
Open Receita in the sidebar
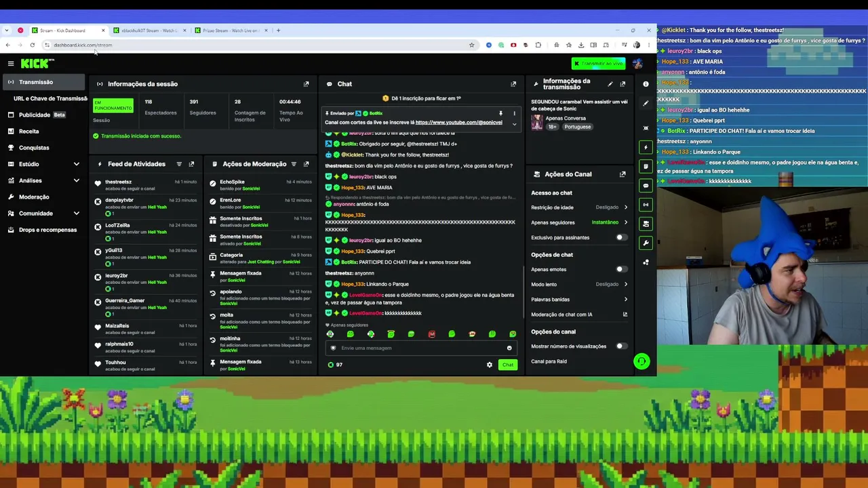coord(44,131)
